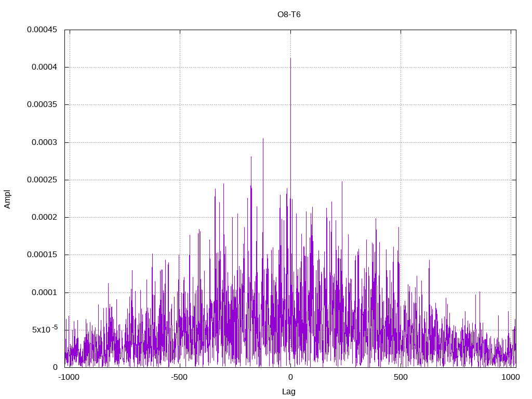Screen dimensions: 532x399
Task: Click the X-axis tick label -500
Action: [179, 377]
